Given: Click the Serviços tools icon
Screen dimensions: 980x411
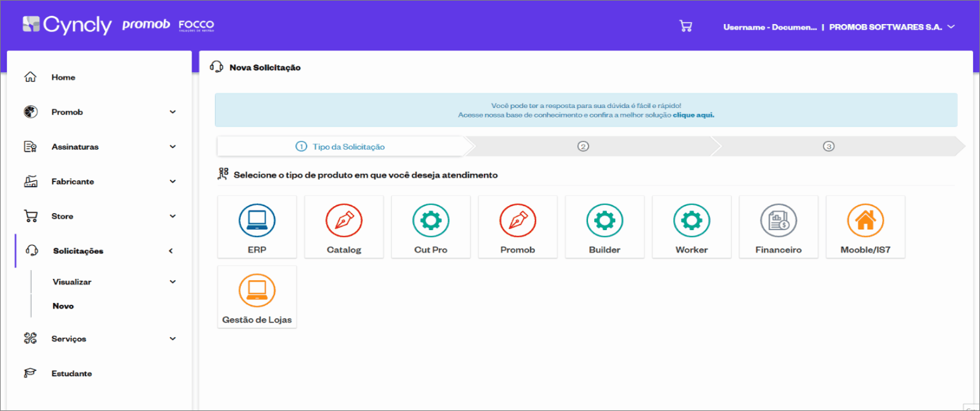Looking at the screenshot, I should click(30, 339).
